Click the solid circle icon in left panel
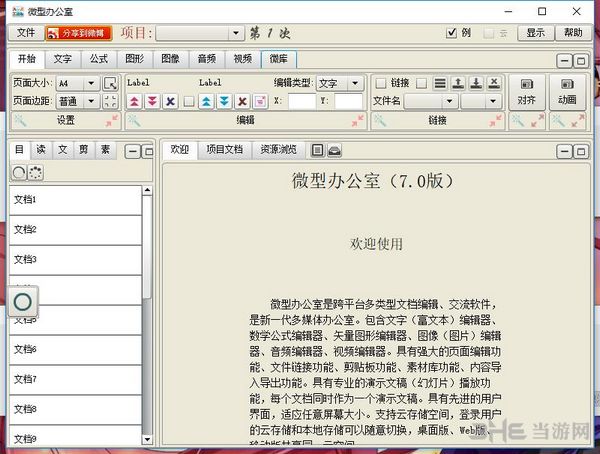Image resolution: width=600 pixels, height=454 pixels. tap(19, 173)
